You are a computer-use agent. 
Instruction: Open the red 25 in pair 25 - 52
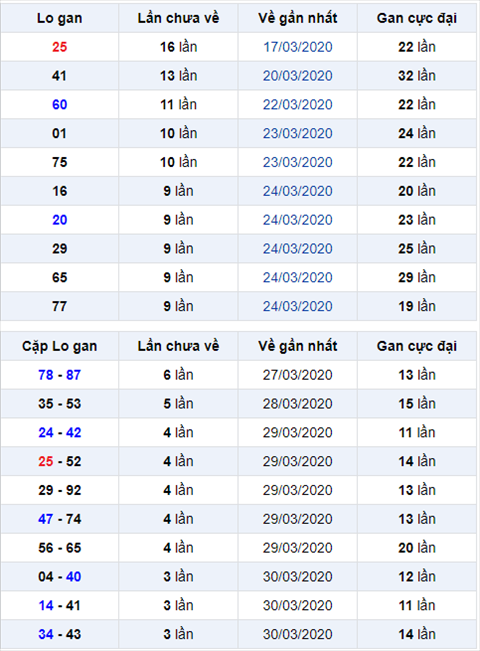(46, 461)
